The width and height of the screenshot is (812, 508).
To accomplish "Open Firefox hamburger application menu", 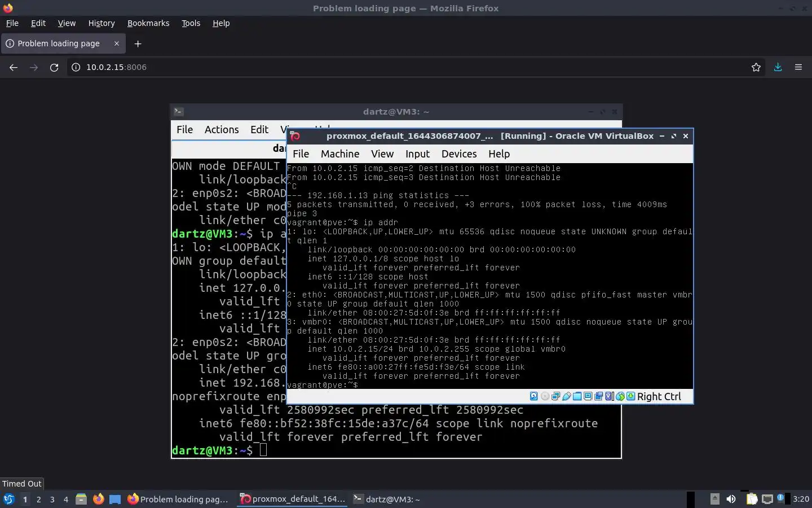I will pos(798,67).
